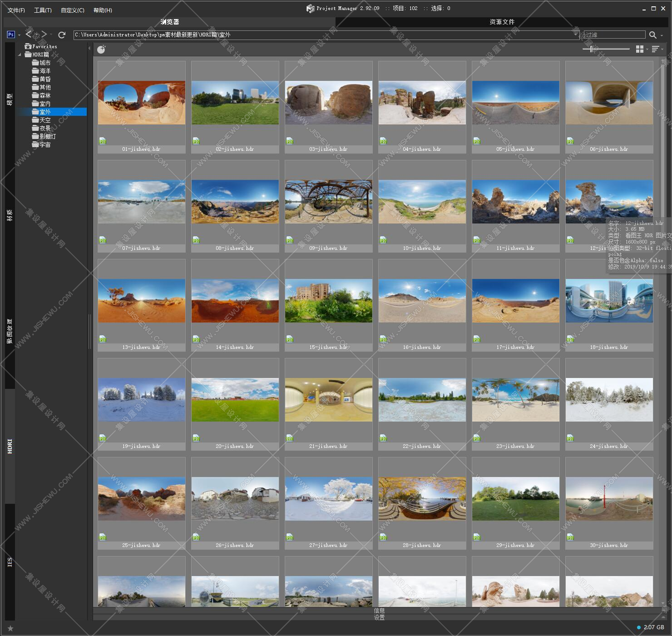672x636 pixels.
Task: Open the sort options dropdown arrow
Action: pos(662,49)
